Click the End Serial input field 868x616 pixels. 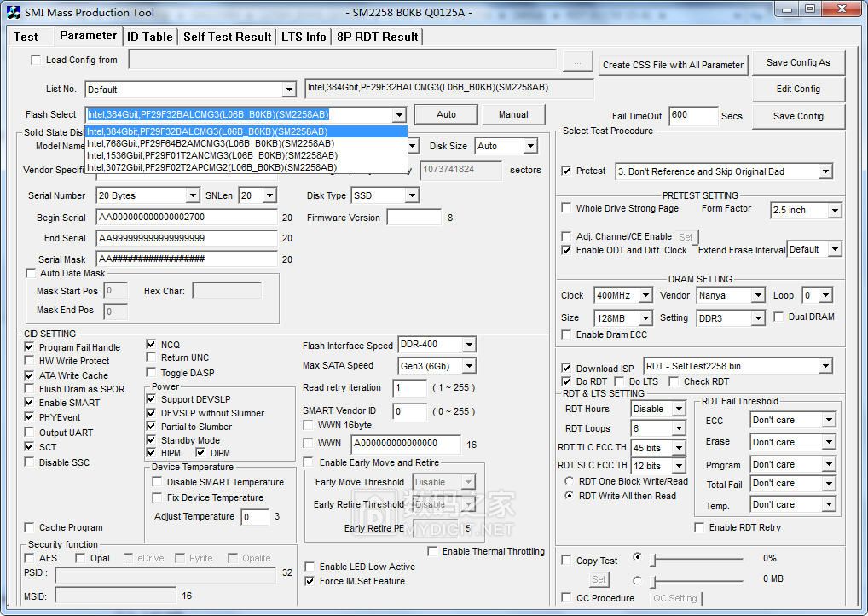tap(187, 238)
